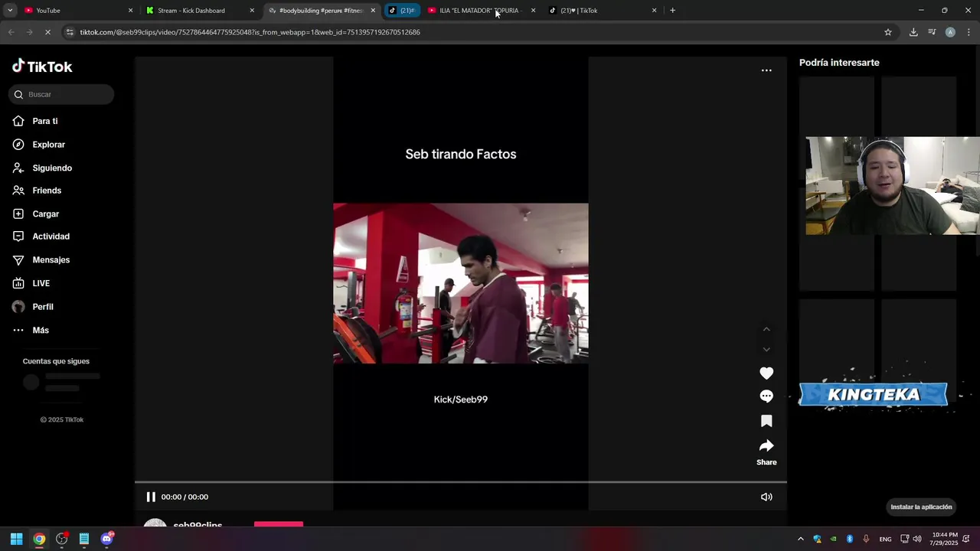Open Chrome media controls icon
The image size is (980, 551).
coord(932,32)
